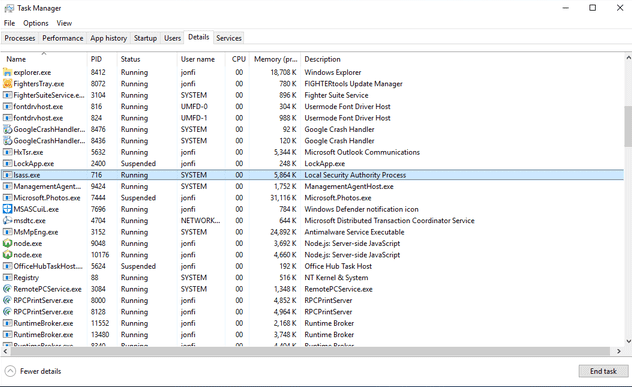Viewport: 632px width, 387px height.
Task: Click the OfficeHubTaskHost process icon
Action: coord(7,266)
